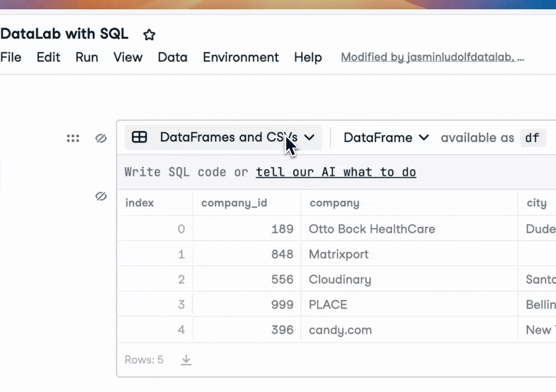Click the city column header
This screenshot has height=392, width=556.
pos(536,203)
